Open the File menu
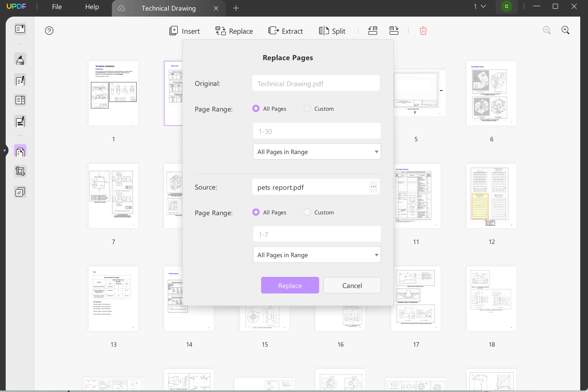 click(56, 7)
